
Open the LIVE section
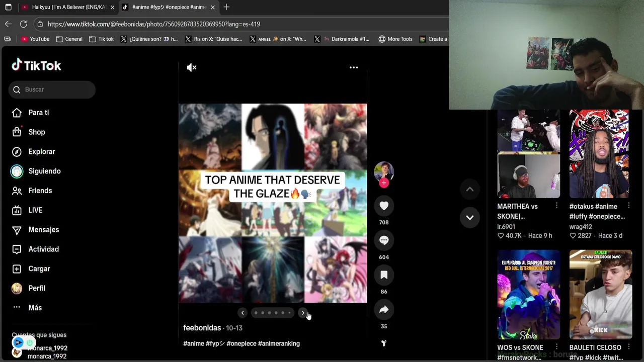click(28, 210)
